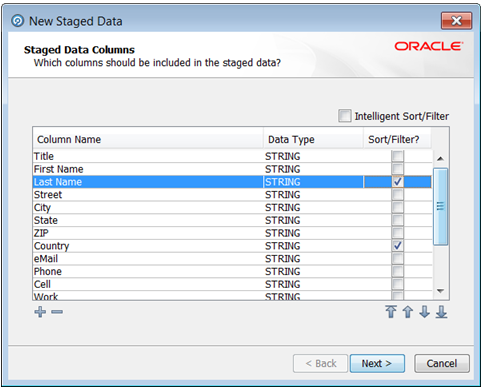Enable Intelligent Sort/Filter checkbox
The height and width of the screenshot is (390, 484).
pos(345,116)
